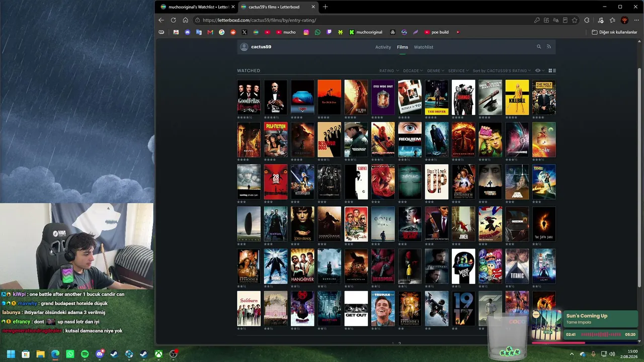Open the Don't Look Up poster
Viewport: 644px width, 362px height.
click(437, 182)
